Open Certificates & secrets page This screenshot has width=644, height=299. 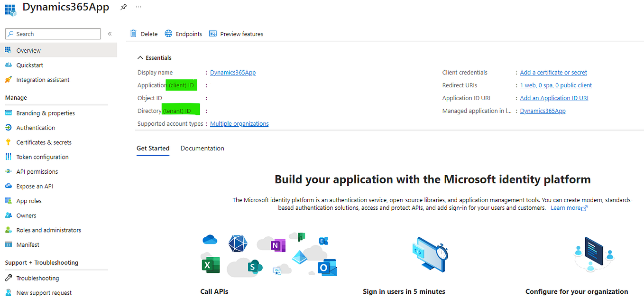click(x=43, y=142)
